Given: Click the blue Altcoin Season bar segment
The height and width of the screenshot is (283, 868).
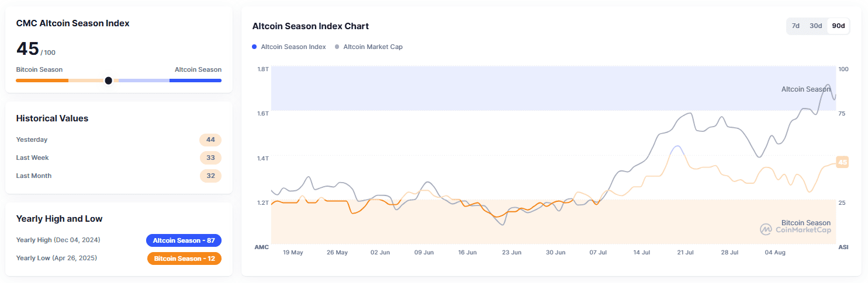Looking at the screenshot, I should 195,81.
